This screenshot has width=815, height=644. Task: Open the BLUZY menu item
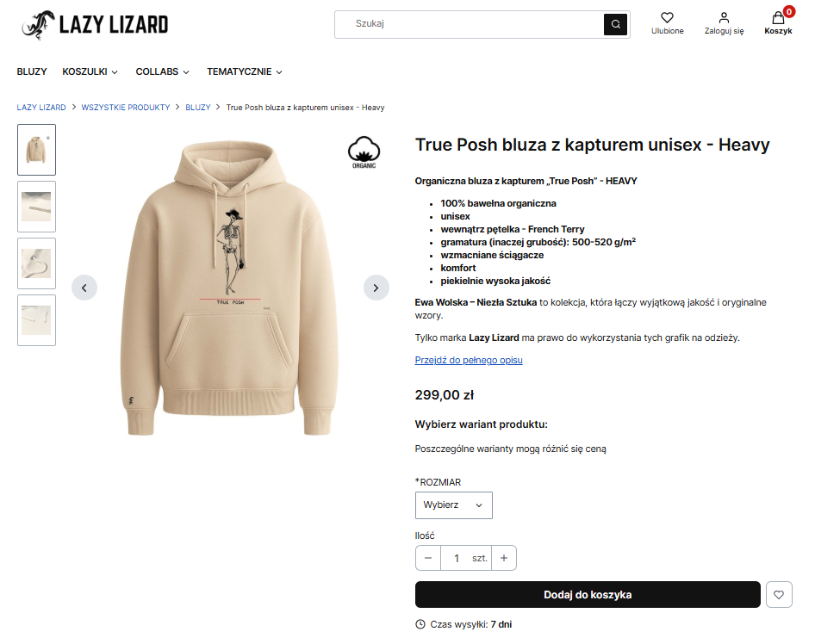(32, 71)
